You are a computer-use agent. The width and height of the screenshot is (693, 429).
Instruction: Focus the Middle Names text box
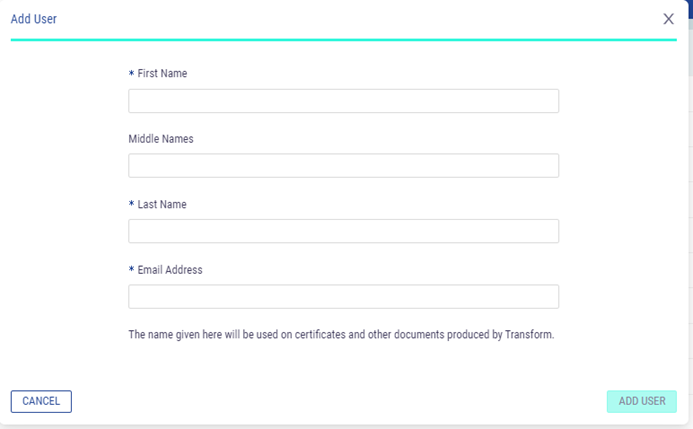[x=343, y=166]
